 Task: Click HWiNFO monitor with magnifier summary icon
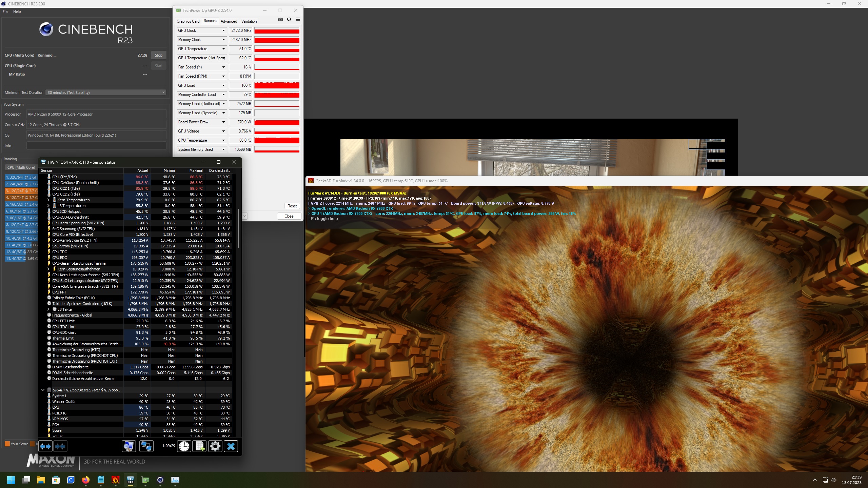(129, 446)
